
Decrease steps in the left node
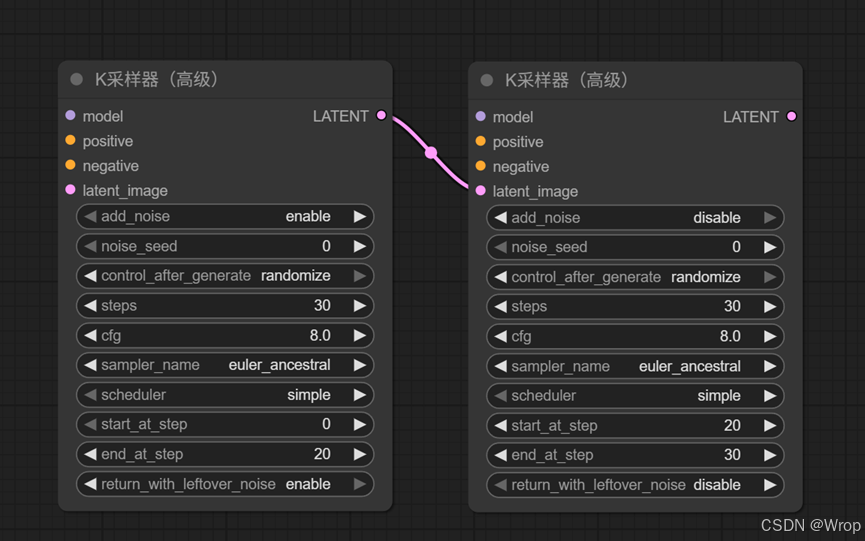(90, 306)
